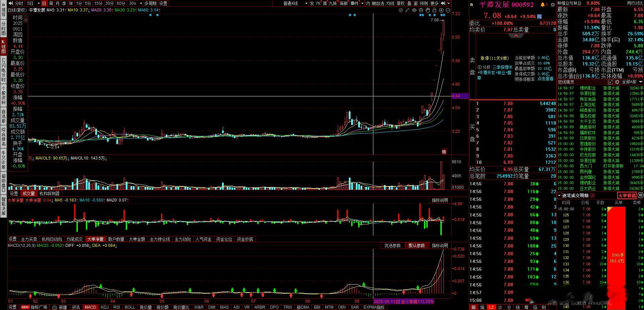The image size is (644, 310).
Task: Toggle the 叠 overlay option
Action: pos(409,3)
